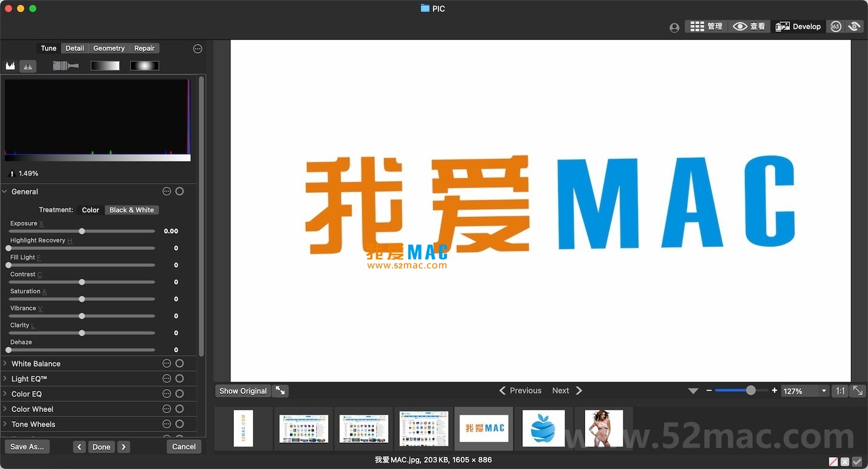Open Color EQ options menu
This screenshot has height=469, width=868.
(x=167, y=393)
